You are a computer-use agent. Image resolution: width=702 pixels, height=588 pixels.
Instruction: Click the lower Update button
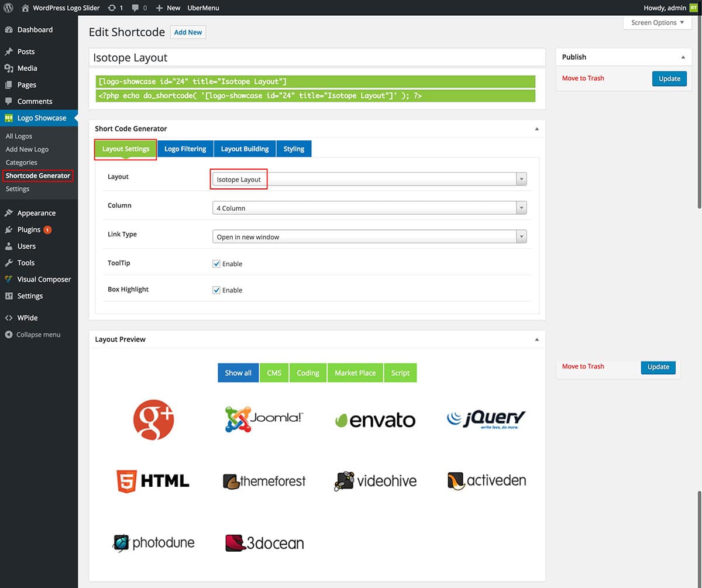658,367
